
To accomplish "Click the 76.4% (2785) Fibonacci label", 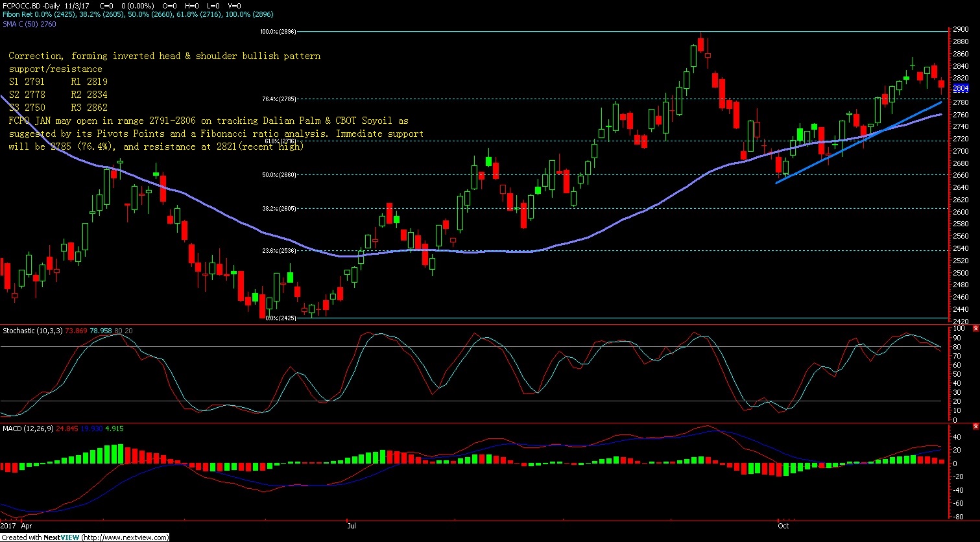I will tap(280, 99).
